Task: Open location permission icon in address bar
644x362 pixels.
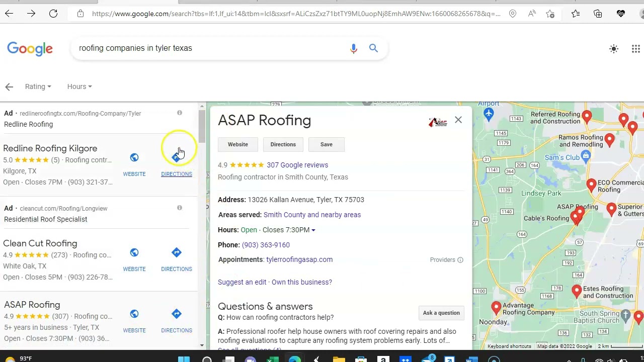Action: pos(513,14)
